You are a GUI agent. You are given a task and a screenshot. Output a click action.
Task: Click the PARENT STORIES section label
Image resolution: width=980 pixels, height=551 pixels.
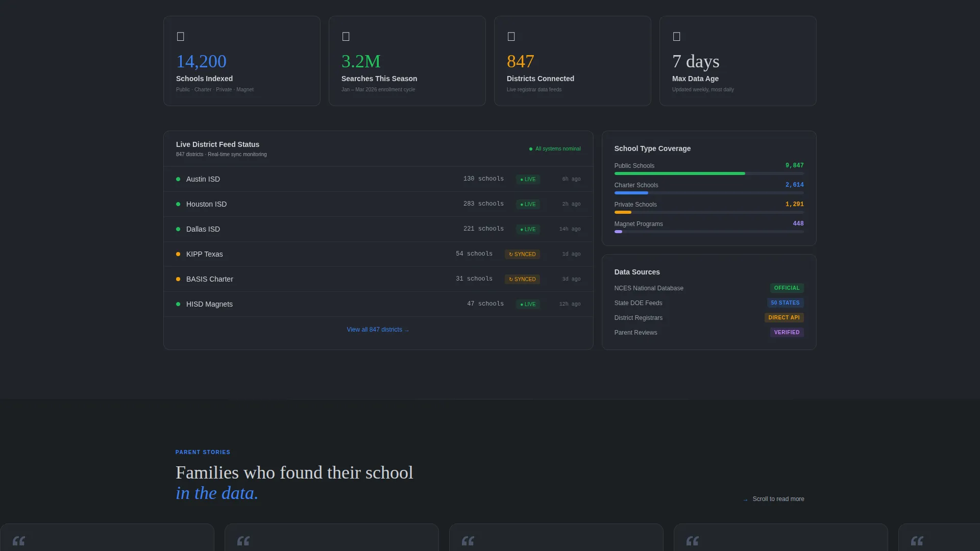point(203,453)
